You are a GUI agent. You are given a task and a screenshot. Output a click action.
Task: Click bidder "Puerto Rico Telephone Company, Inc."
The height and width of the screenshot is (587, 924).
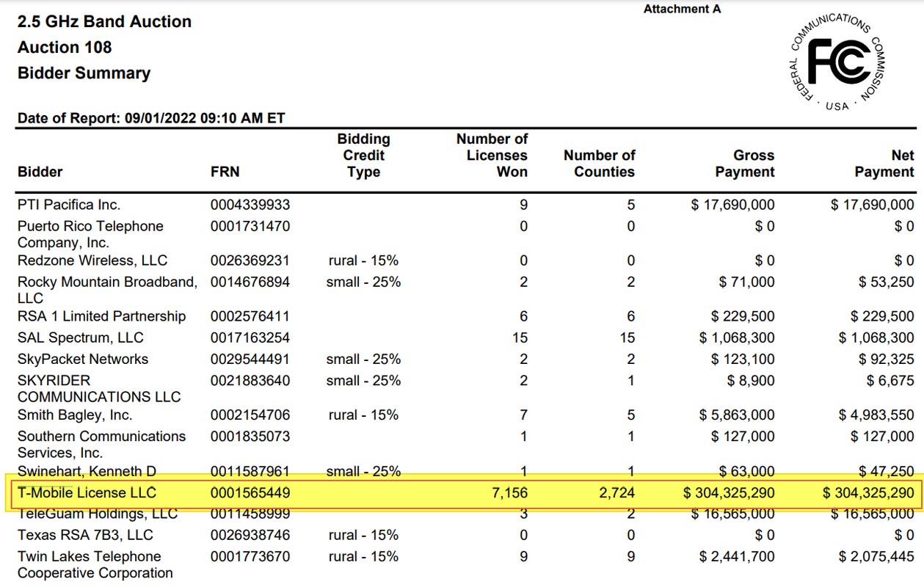click(x=90, y=234)
